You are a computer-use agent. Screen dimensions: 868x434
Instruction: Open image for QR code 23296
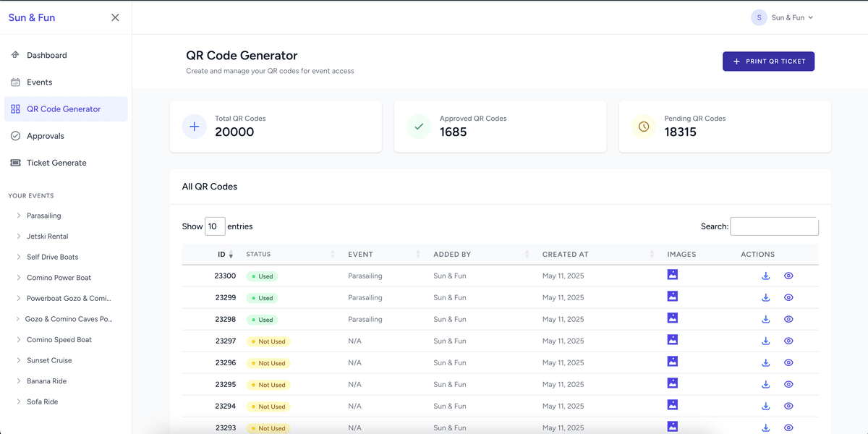click(673, 362)
